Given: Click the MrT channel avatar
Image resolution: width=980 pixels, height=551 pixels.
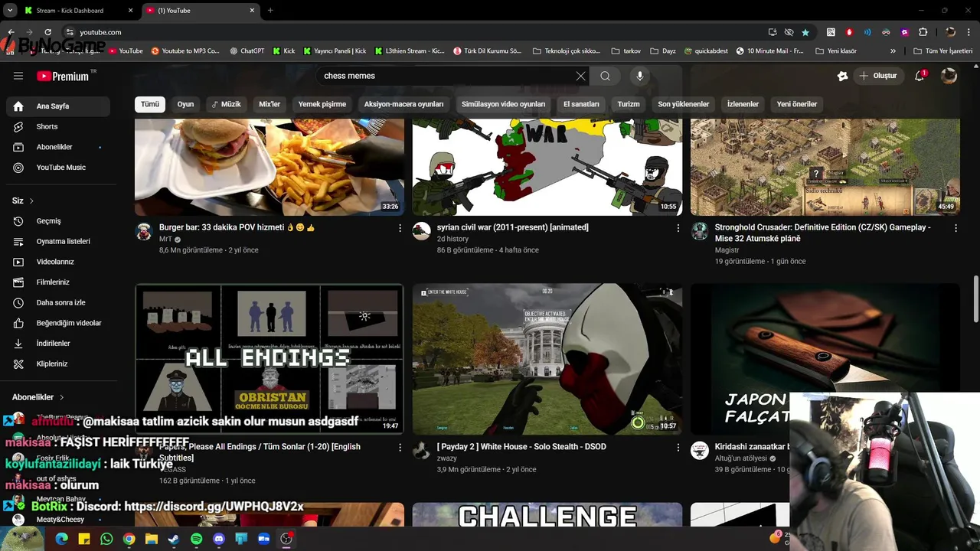Looking at the screenshot, I should click(x=144, y=232).
